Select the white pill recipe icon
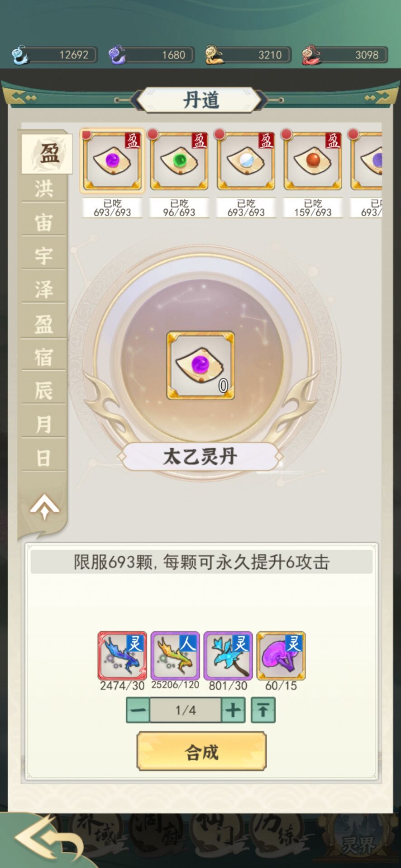401x868 pixels. [246, 161]
